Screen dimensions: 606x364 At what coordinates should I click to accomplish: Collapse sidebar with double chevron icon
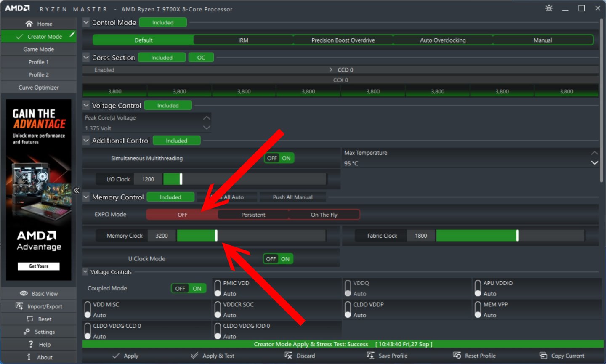77,190
